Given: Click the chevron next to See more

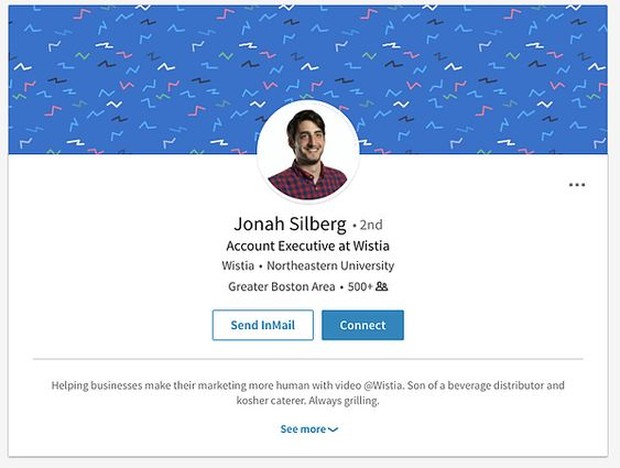Looking at the screenshot, I should click(x=334, y=430).
